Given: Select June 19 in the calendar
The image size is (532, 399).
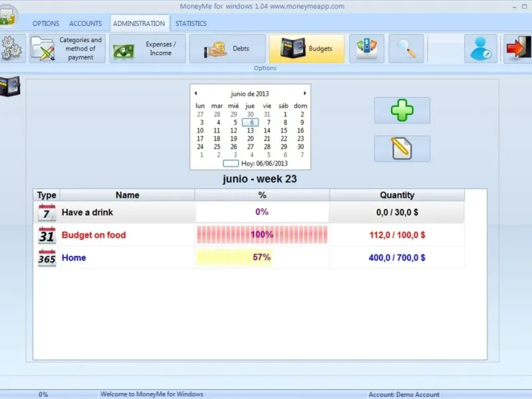Looking at the screenshot, I should click(234, 139).
